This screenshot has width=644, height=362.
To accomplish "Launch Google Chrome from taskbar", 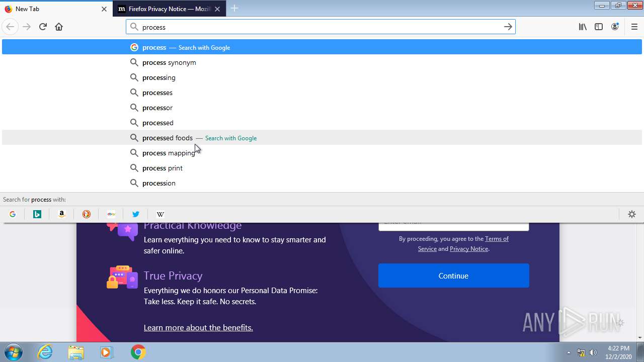I will (138, 352).
